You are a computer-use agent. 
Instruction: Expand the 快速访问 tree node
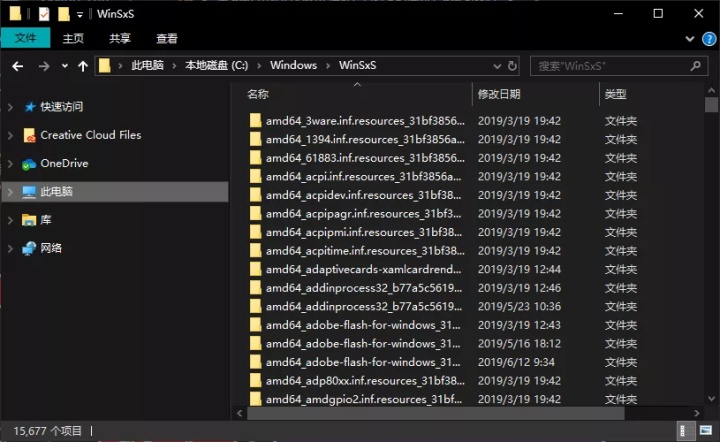coord(10,107)
